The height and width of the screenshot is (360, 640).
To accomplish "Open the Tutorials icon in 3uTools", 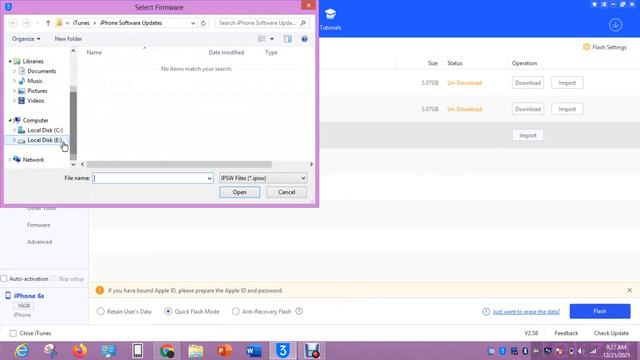I will point(330,19).
